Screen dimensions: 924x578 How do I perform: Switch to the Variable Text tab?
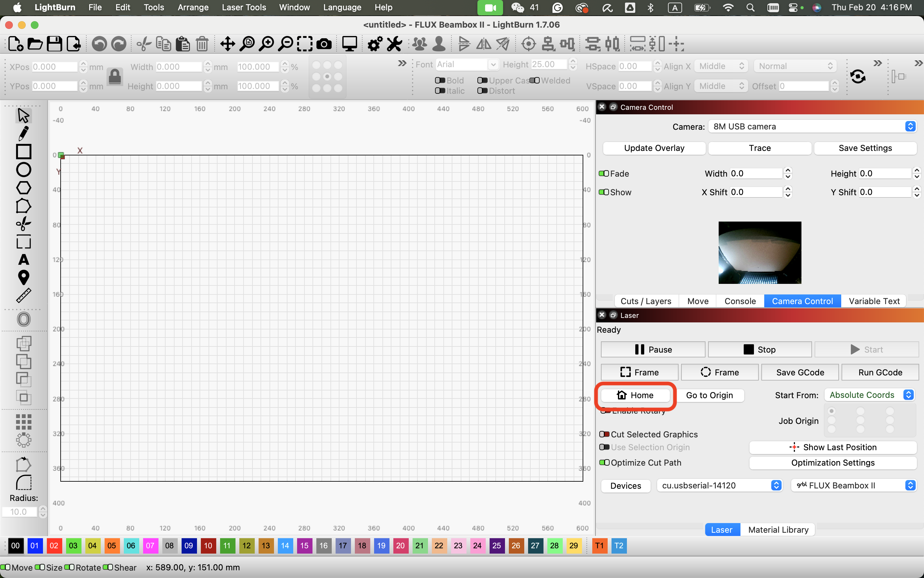click(x=874, y=301)
